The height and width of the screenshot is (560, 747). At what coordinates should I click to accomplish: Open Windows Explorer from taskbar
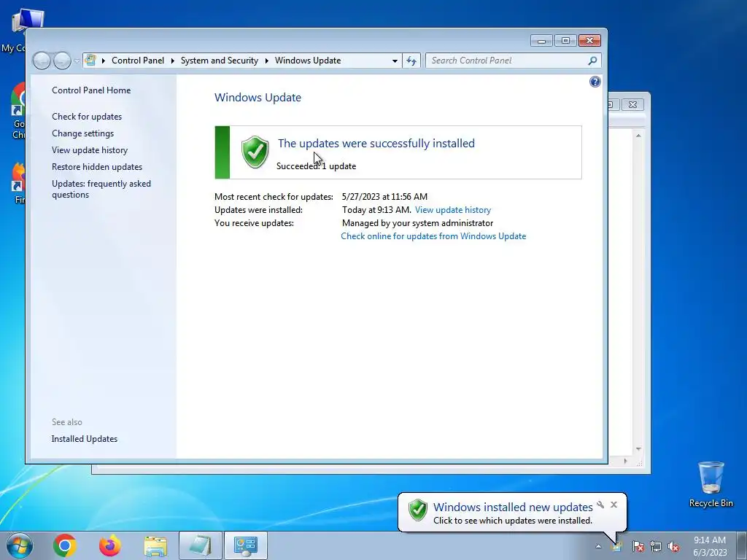tap(155, 545)
